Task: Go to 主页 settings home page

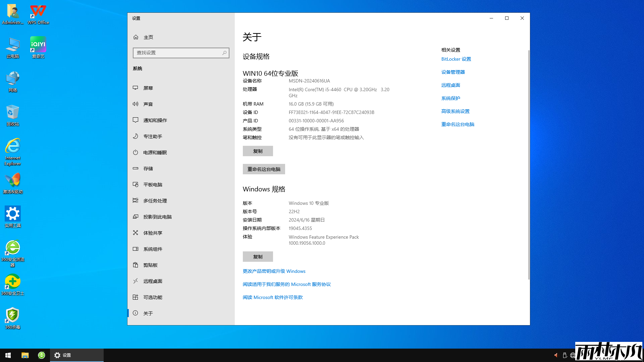Action: point(148,37)
